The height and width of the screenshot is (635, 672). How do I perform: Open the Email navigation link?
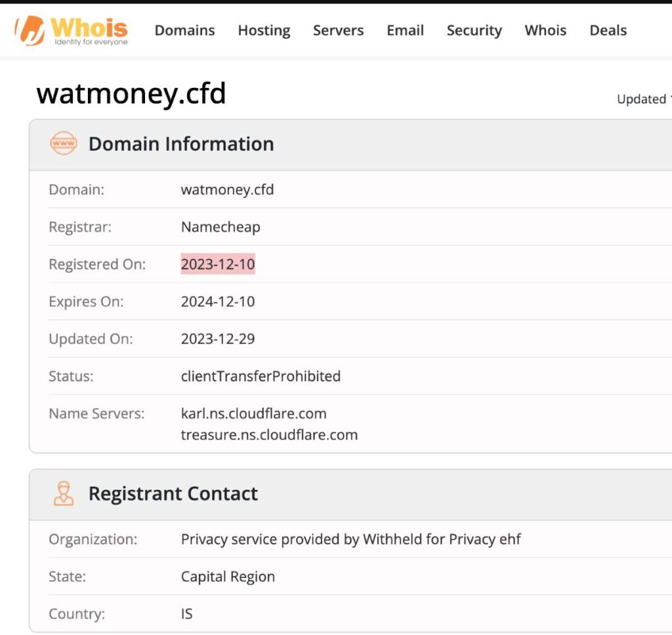click(x=405, y=30)
